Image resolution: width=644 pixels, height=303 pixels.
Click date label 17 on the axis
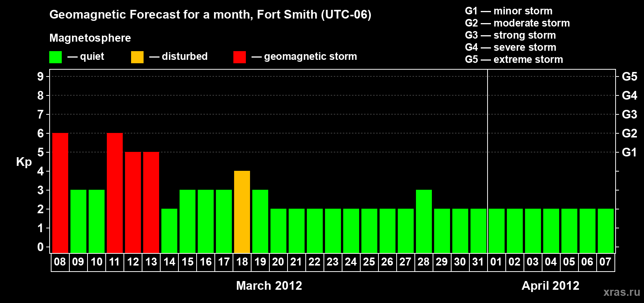pyautogui.click(x=224, y=262)
